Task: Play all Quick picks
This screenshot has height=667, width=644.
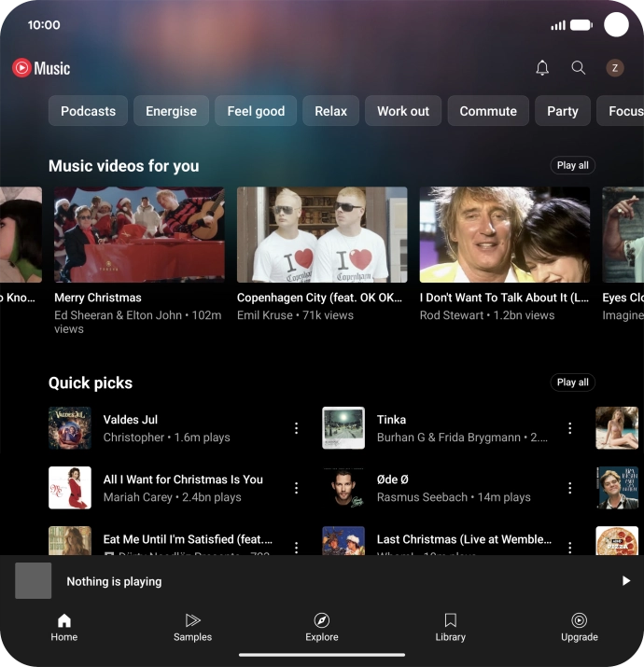Action: click(x=572, y=382)
